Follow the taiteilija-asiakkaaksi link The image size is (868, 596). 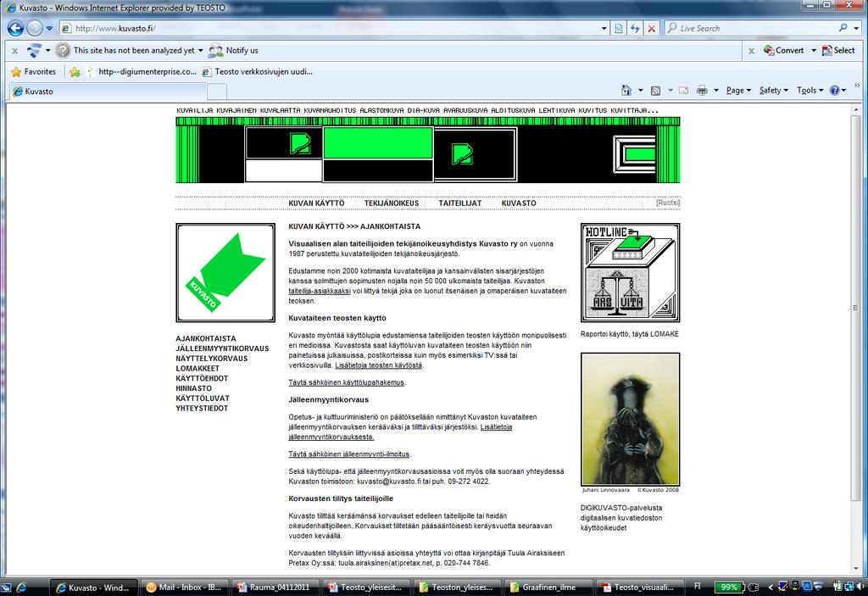tap(320, 291)
